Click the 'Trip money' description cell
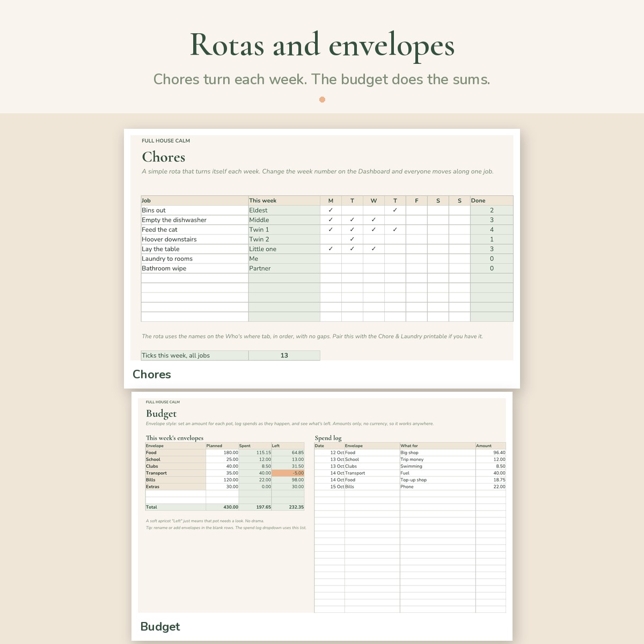Screen dimensions: 644x644 tap(437, 459)
